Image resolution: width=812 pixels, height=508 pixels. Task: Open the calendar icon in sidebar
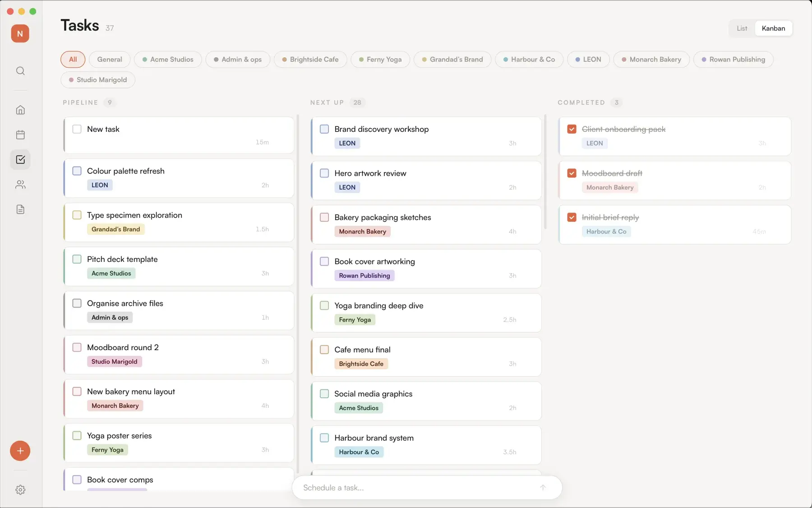click(20, 135)
